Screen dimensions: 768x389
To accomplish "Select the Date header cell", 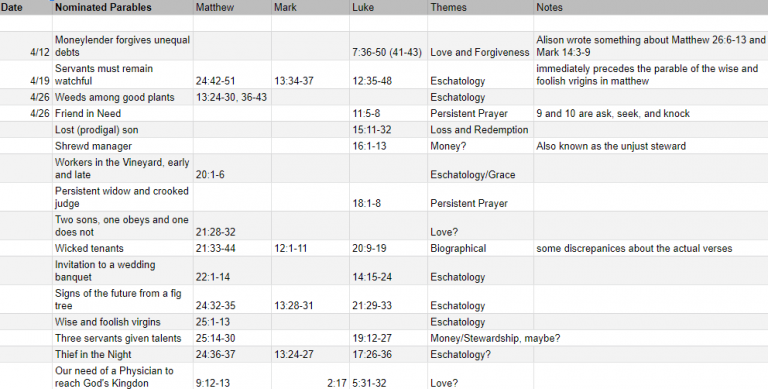I will (26, 7).
